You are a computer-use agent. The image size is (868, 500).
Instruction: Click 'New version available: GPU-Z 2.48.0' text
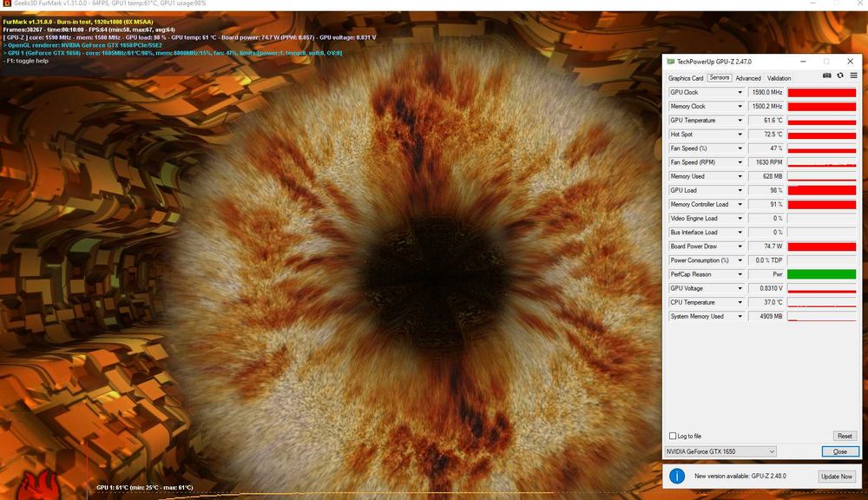[x=740, y=476]
